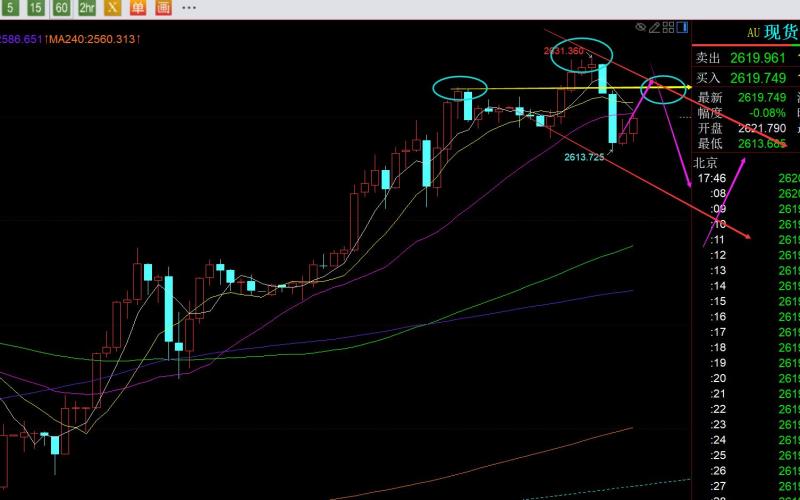Click the 卖出 sell price 2619.961

pyautogui.click(x=758, y=58)
